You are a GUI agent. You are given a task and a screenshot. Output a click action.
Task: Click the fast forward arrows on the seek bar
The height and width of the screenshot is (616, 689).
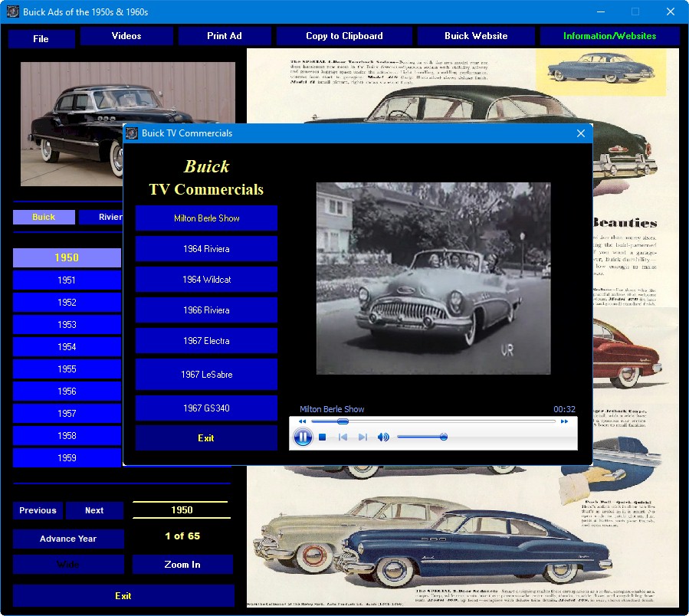pyautogui.click(x=565, y=421)
